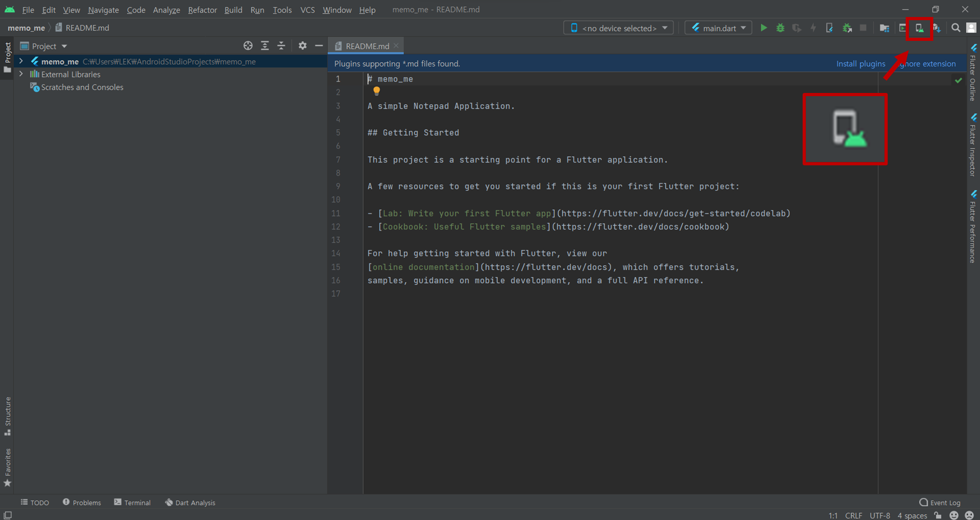Open the Event Log
This screenshot has height=520, width=980.
[x=940, y=502]
